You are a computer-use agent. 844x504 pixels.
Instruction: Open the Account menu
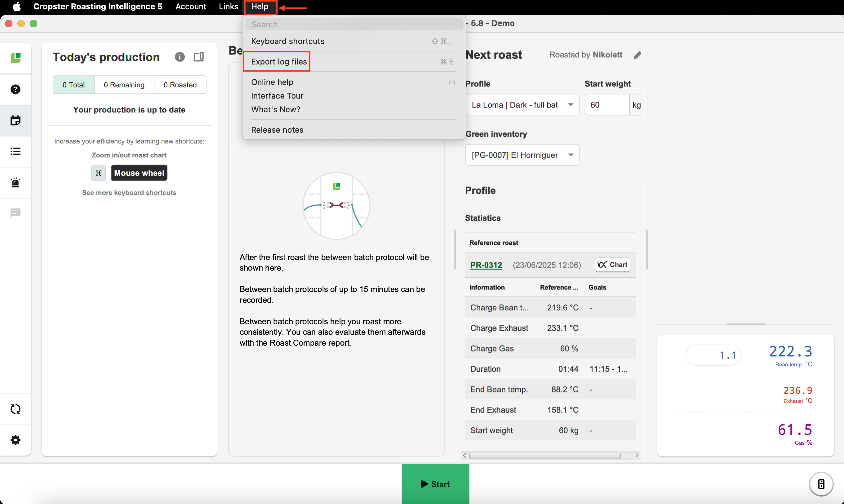191,7
